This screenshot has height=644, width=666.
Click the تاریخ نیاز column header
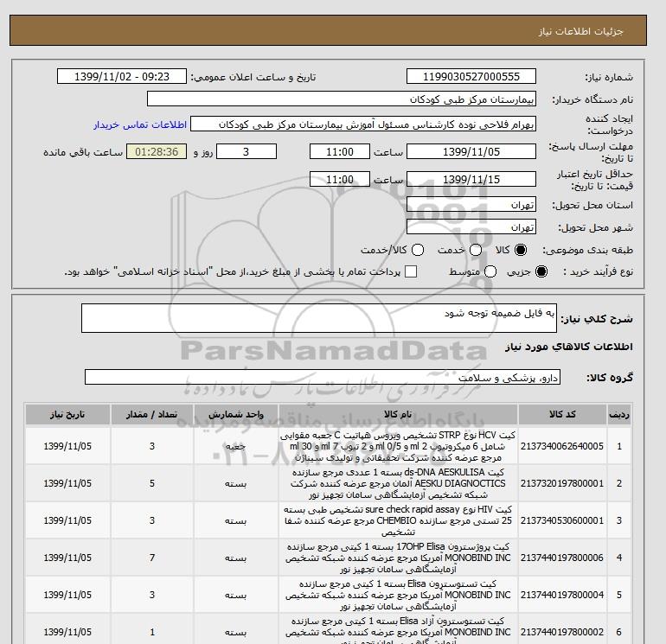tap(67, 415)
